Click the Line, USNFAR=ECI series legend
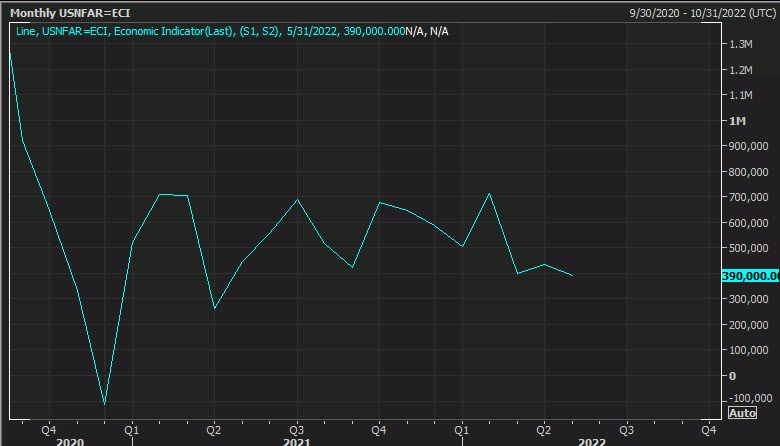This screenshot has width=780, height=446. point(210,31)
